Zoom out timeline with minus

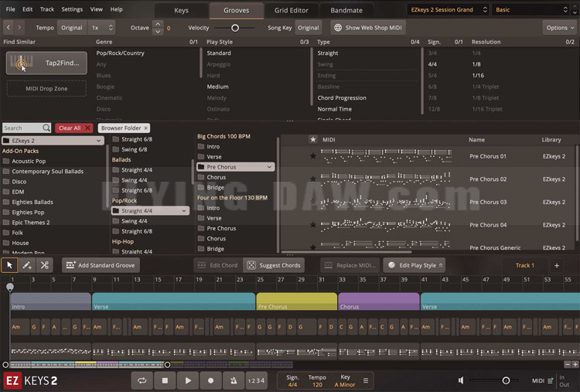pos(568,365)
